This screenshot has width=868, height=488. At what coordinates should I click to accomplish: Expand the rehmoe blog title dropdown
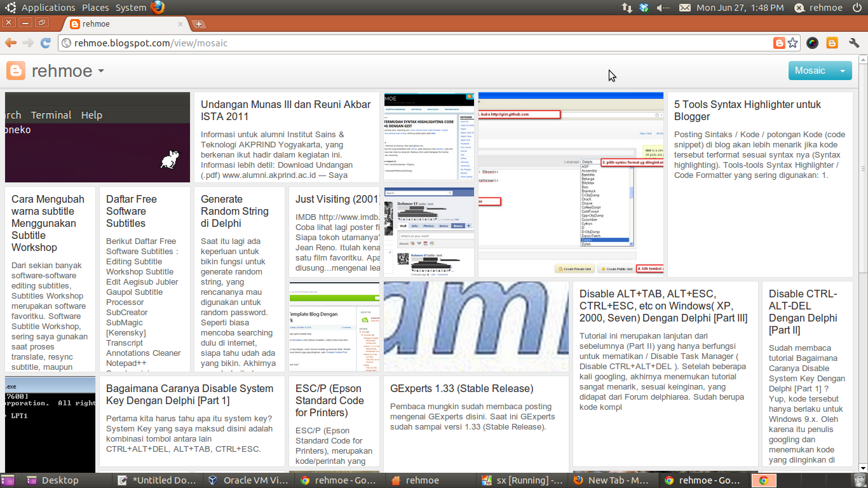point(100,71)
